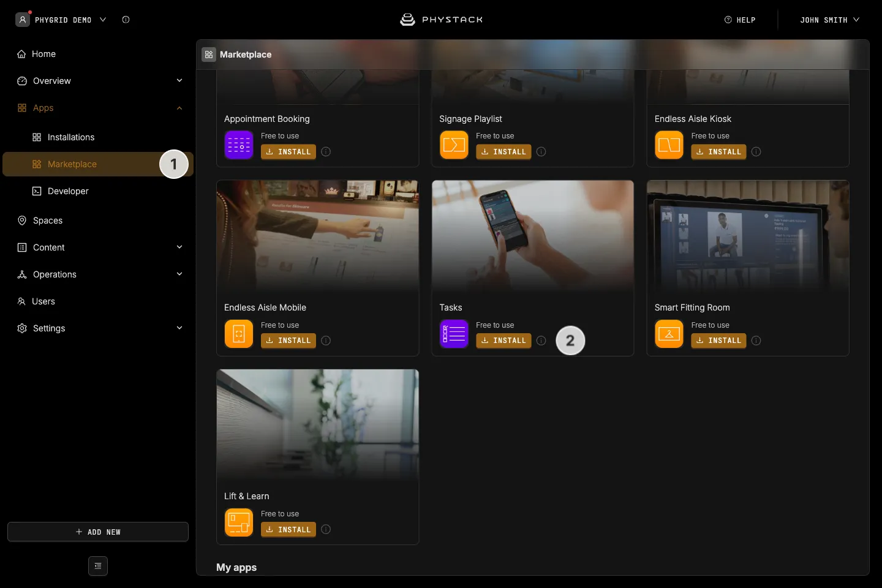The image size is (882, 588).
Task: Click the Signage Playlist app icon
Action: [x=454, y=145]
